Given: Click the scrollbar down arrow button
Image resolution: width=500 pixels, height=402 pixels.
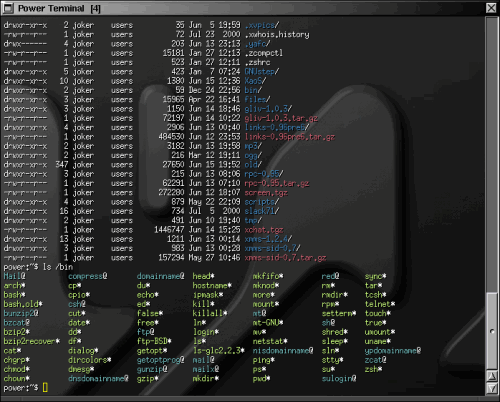Looking at the screenshot, I should click(x=492, y=388).
